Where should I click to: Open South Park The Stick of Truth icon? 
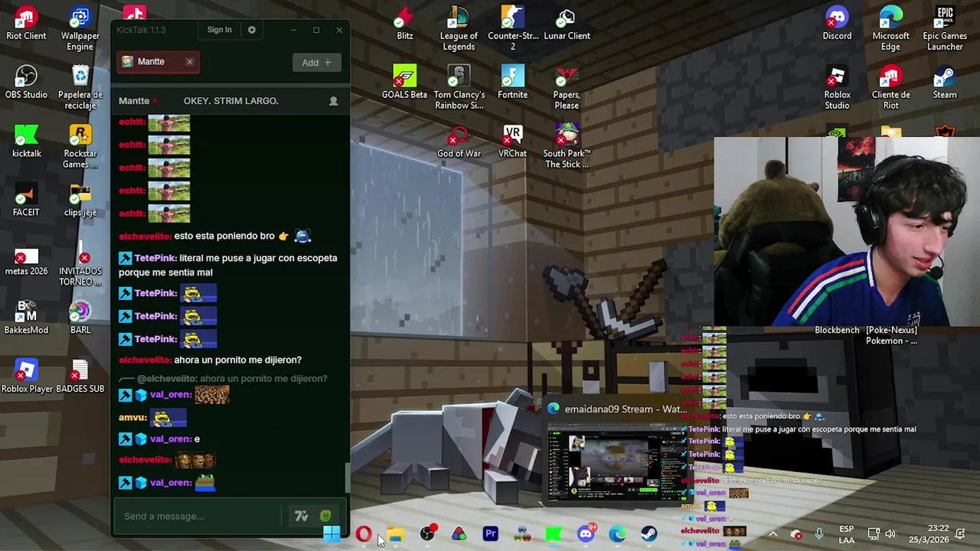[567, 147]
